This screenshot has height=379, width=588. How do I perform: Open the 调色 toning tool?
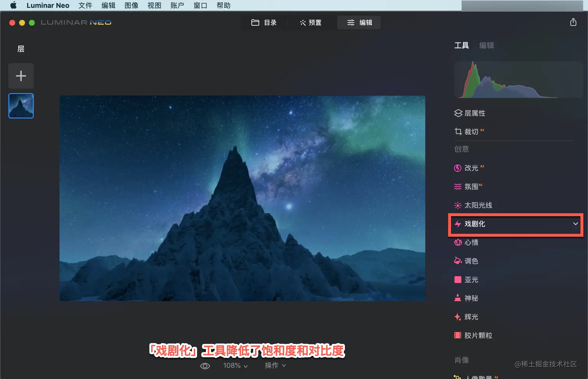click(x=466, y=261)
